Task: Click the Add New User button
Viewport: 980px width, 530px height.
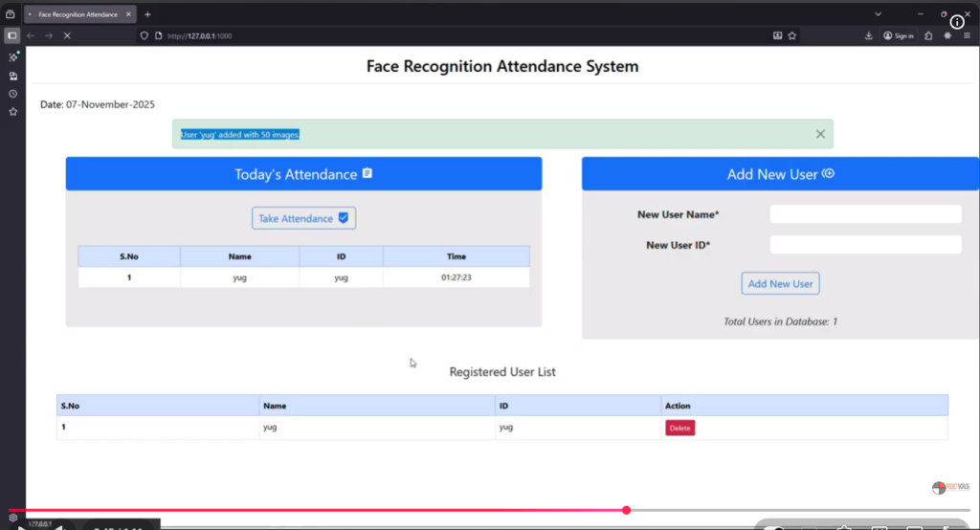Action: coord(780,284)
